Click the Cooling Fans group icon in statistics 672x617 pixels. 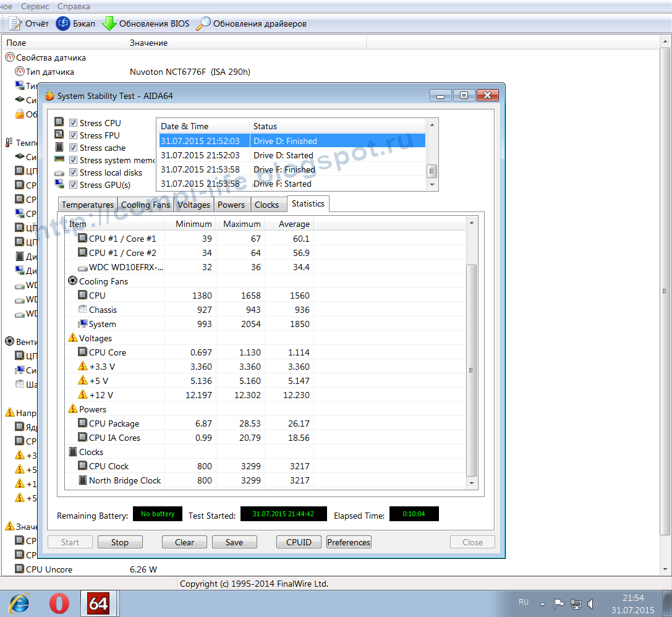click(x=73, y=281)
